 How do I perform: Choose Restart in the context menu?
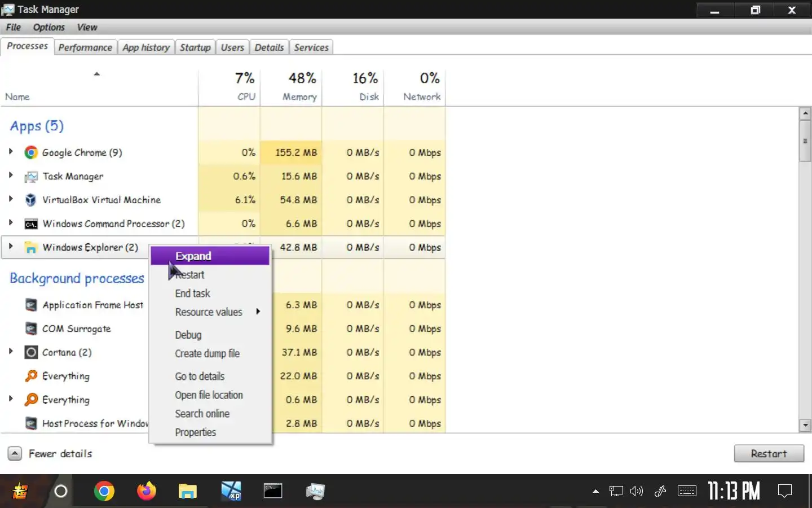(x=210, y=275)
